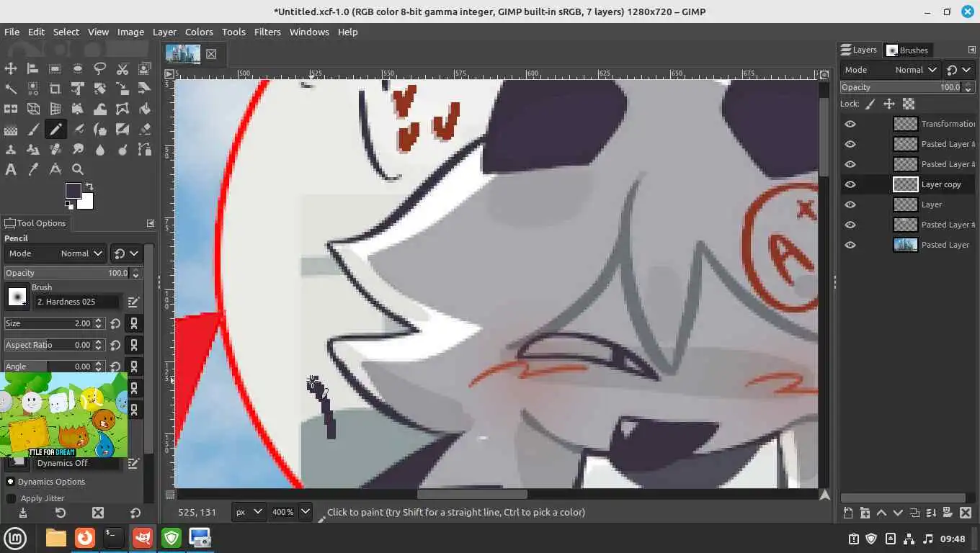980x553 pixels.
Task: Switch to the Paintbrush tool
Action: coord(32,129)
